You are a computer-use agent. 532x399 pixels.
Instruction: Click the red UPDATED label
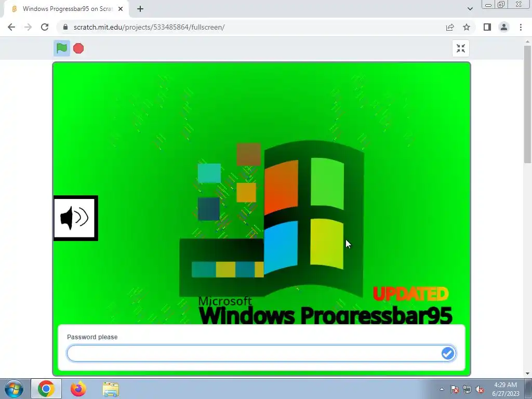pyautogui.click(x=410, y=294)
